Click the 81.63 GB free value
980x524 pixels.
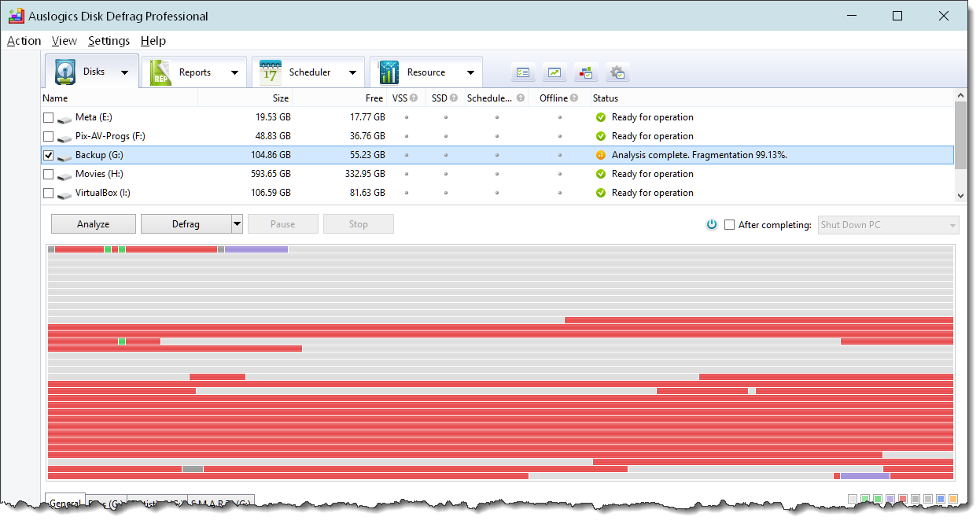pyautogui.click(x=367, y=193)
